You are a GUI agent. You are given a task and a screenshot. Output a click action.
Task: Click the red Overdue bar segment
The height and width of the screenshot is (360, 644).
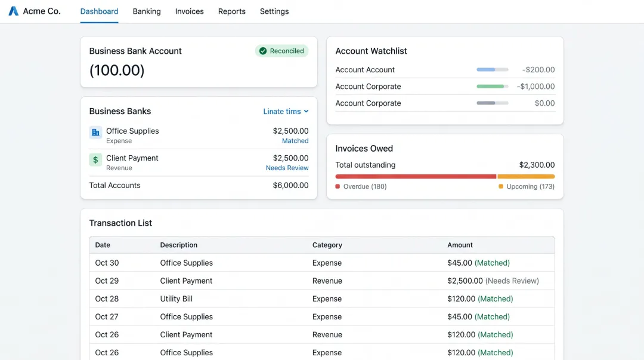click(x=416, y=177)
